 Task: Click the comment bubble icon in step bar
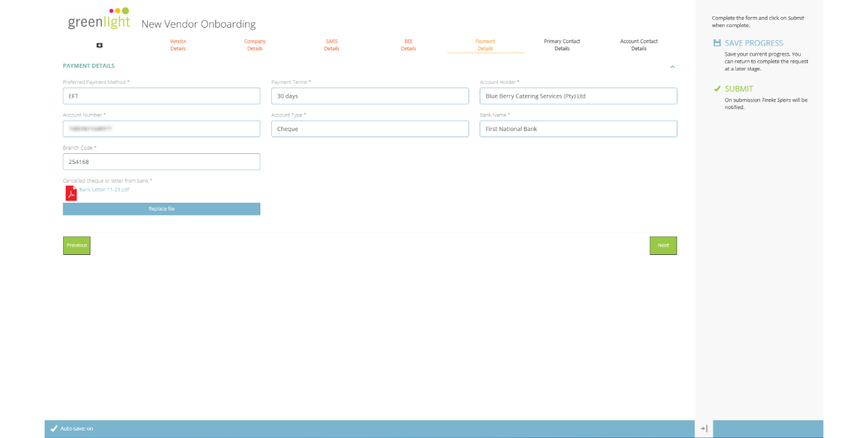tap(99, 45)
